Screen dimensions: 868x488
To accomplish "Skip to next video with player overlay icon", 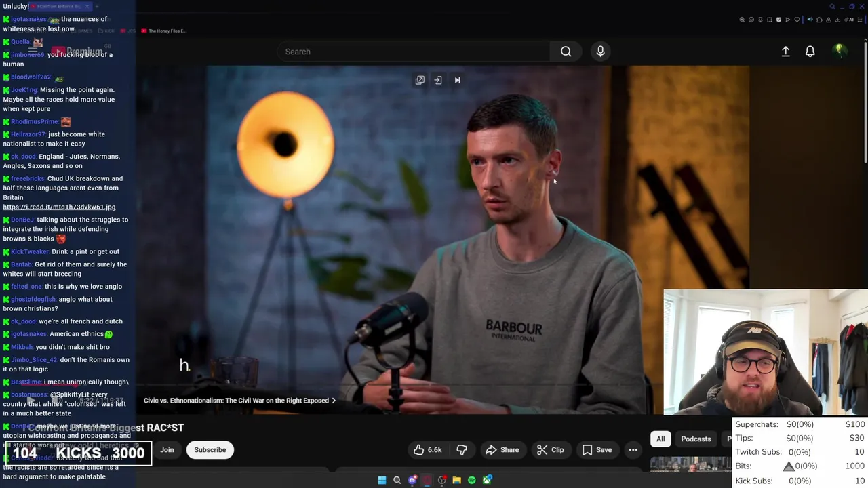I will [x=457, y=80].
